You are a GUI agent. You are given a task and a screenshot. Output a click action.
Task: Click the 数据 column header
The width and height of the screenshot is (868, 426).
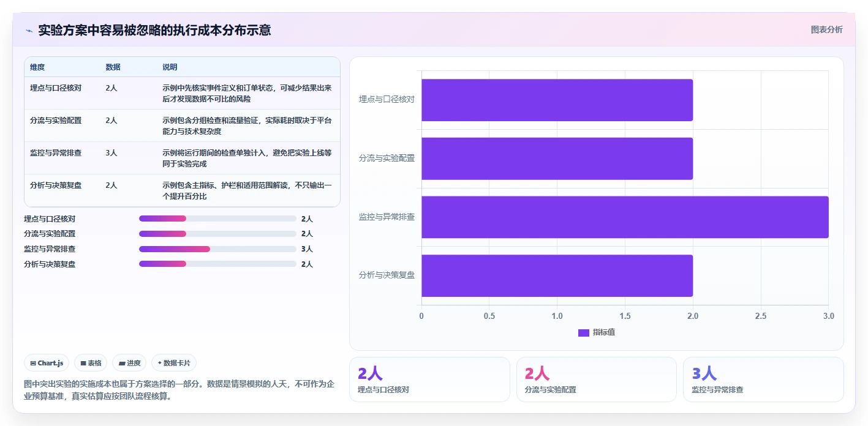113,67
